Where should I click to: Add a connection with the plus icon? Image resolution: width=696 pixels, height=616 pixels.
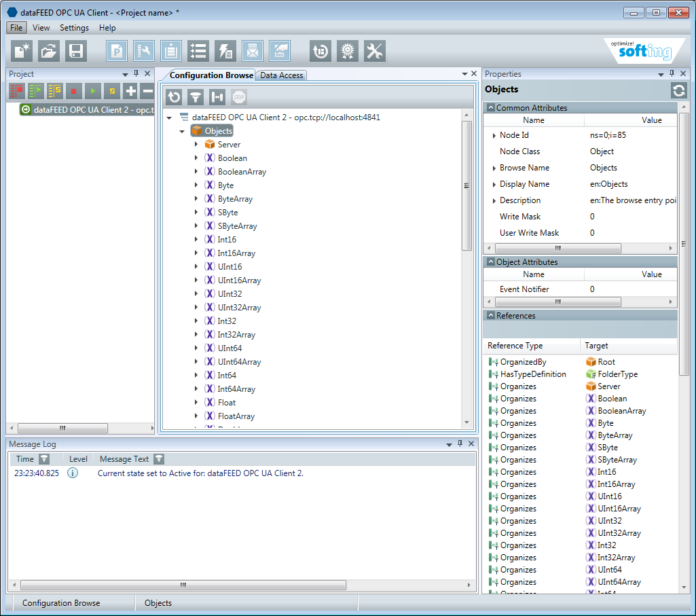click(130, 91)
